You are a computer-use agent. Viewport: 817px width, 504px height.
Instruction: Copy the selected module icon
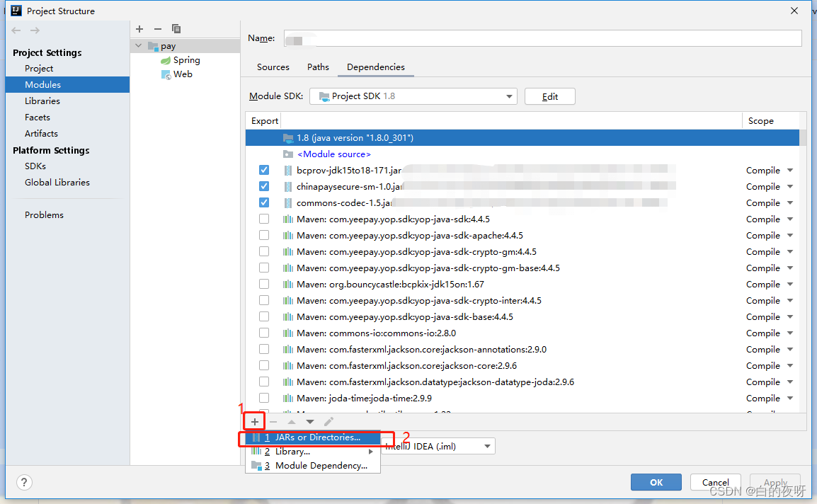click(x=176, y=28)
